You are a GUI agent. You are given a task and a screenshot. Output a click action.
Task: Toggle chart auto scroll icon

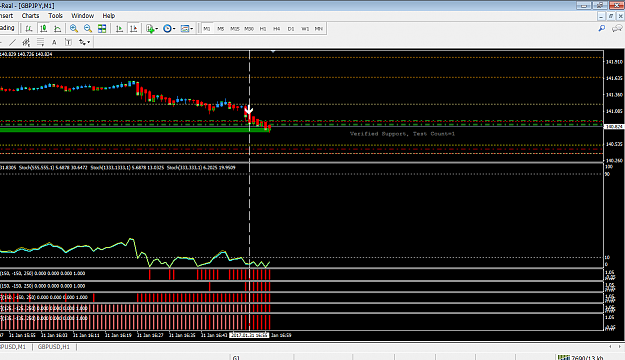pos(119,28)
